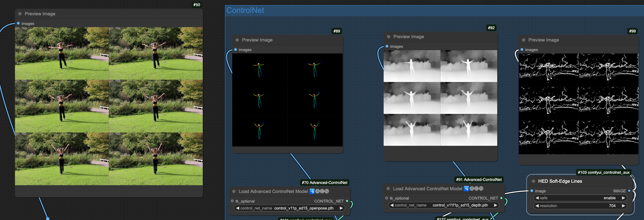Collapse the openpose skeleton Preview Image node
The width and height of the screenshot is (644, 220).
click(237, 40)
